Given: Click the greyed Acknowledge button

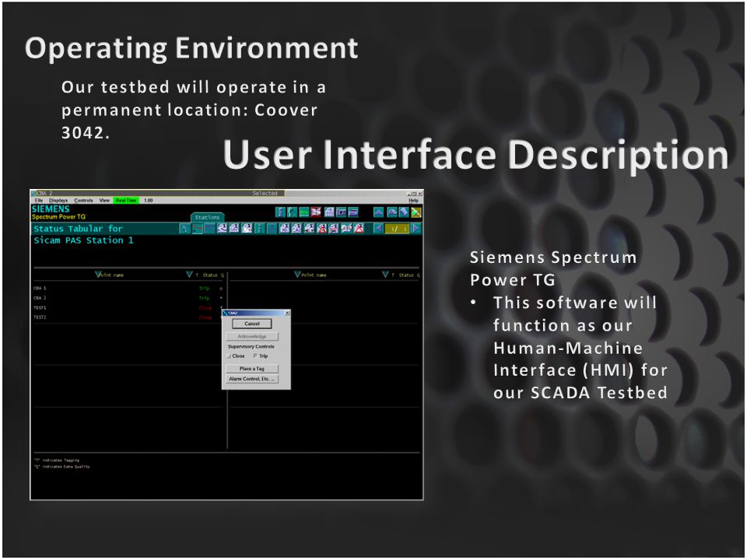Looking at the screenshot, I should (x=252, y=336).
